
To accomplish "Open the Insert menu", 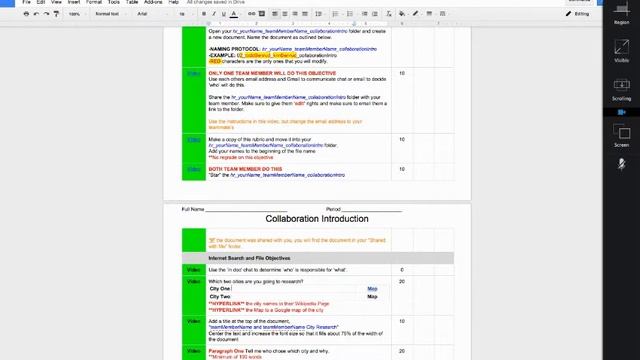I will pyautogui.click(x=74, y=2).
